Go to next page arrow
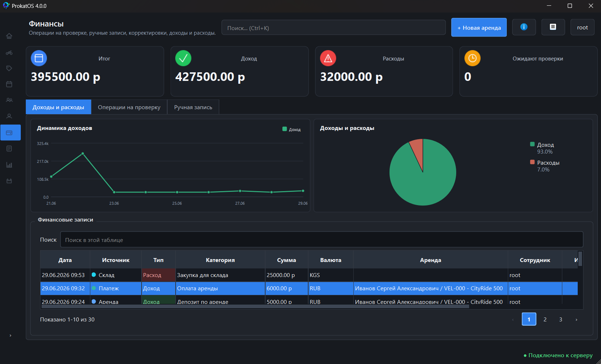 point(576,319)
